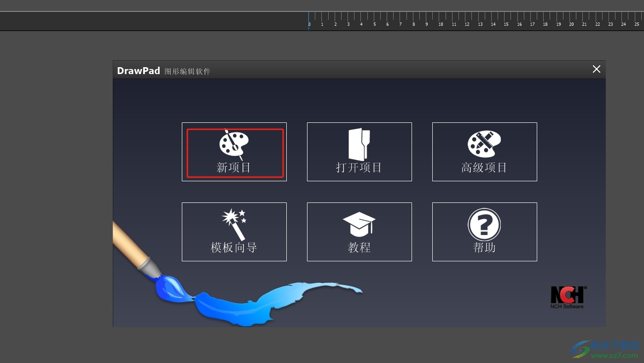Click the open folder icon
Image resolution: width=644 pixels, height=363 pixels.
click(359, 144)
